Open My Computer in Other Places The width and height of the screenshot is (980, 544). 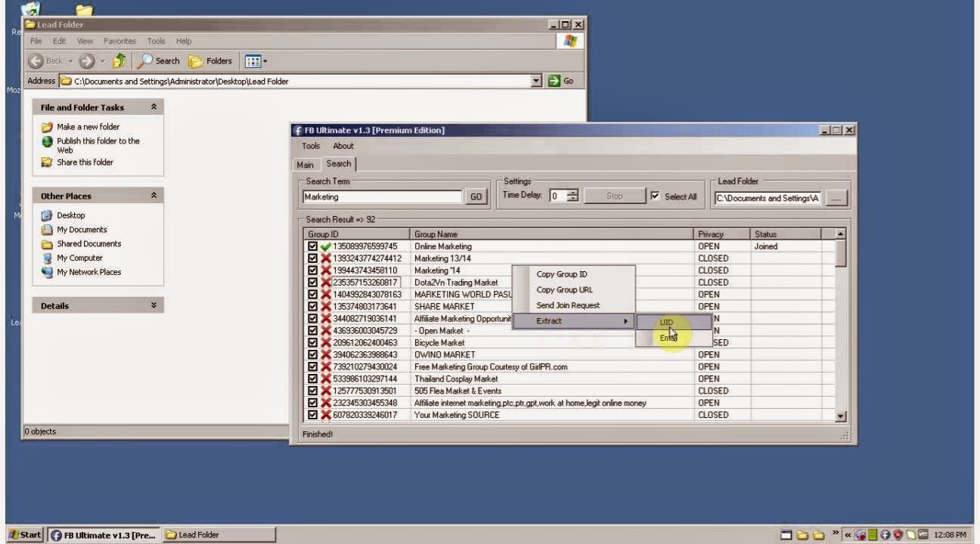tap(79, 258)
